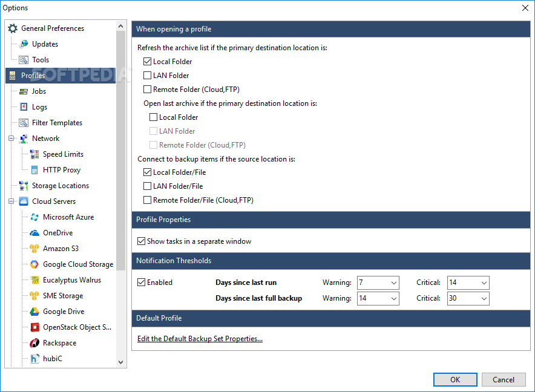The image size is (535, 392).
Task: Click the Jobs icon
Action: (24, 91)
